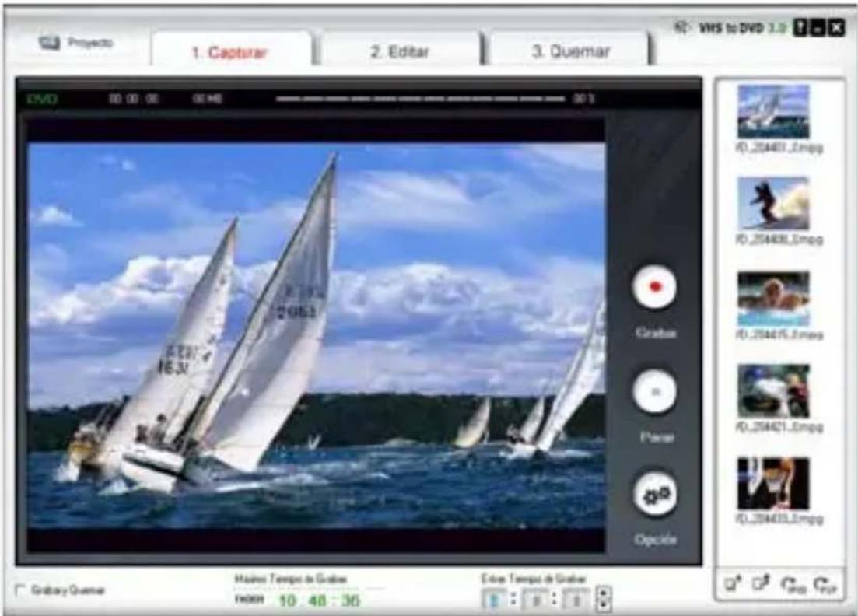Select the snapshot icon below the clip list
858x616 pixels.
[730, 583]
